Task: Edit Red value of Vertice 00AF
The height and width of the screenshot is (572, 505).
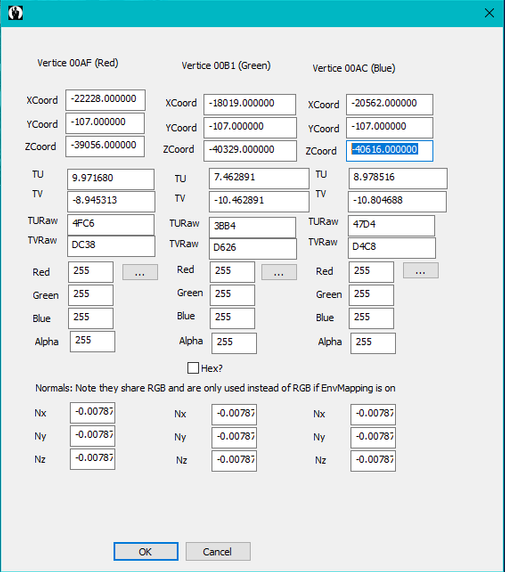Action: tap(90, 272)
